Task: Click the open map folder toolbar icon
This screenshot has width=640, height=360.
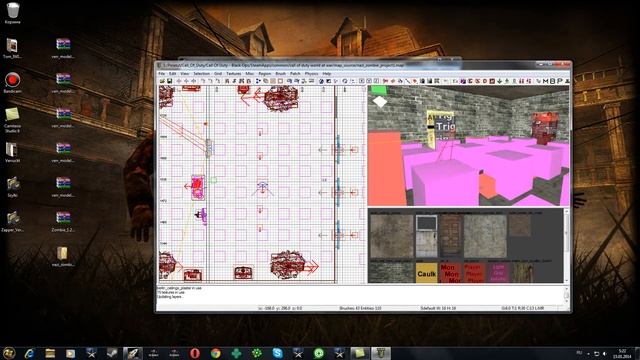Action: [162, 81]
